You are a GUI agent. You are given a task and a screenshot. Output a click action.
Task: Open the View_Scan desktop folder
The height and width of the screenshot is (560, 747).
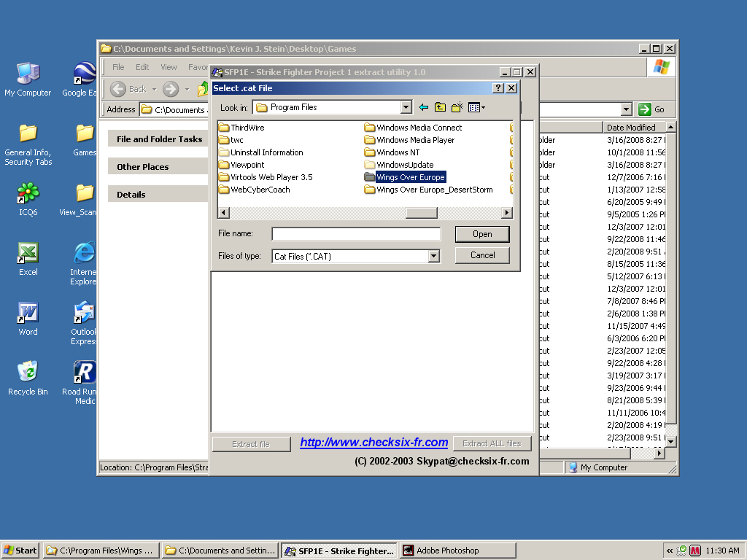point(79,200)
